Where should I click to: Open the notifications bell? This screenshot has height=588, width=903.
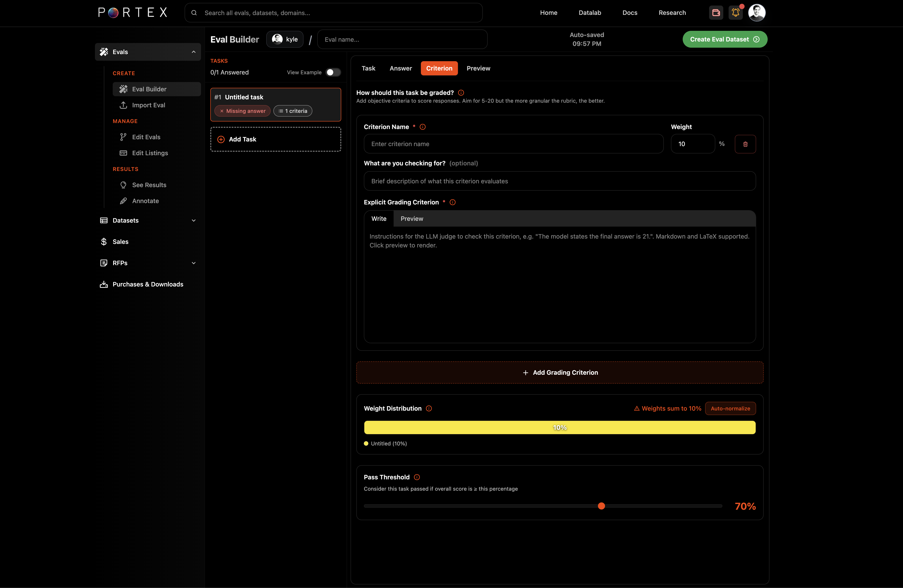735,13
